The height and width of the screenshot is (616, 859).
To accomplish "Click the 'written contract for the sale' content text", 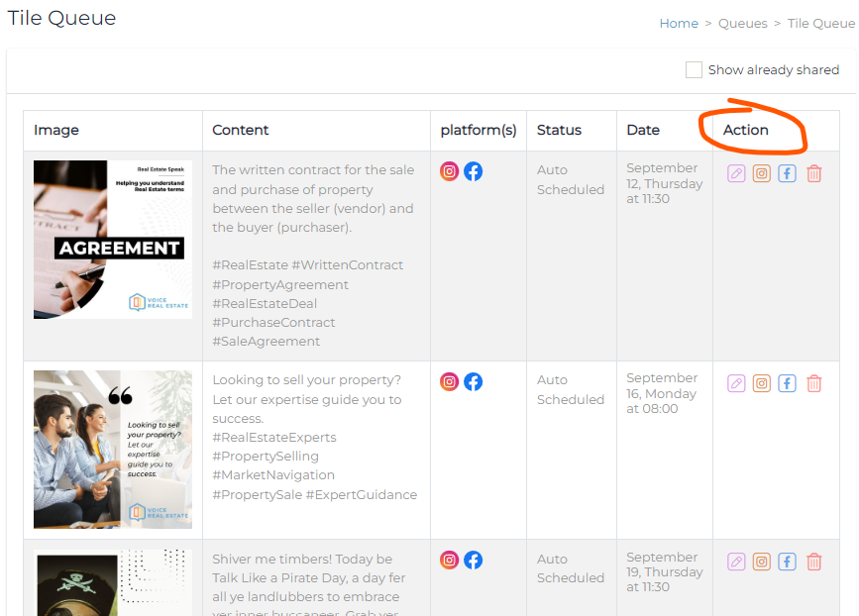I will [313, 199].
